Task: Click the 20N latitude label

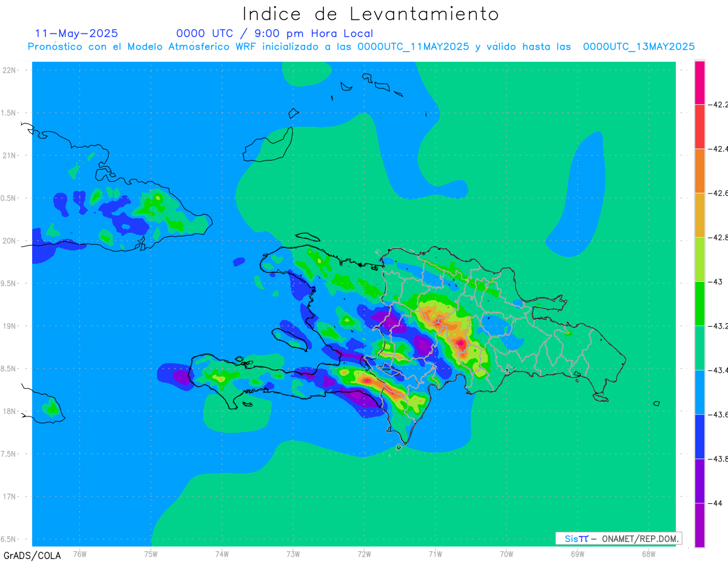Action: (x=10, y=241)
